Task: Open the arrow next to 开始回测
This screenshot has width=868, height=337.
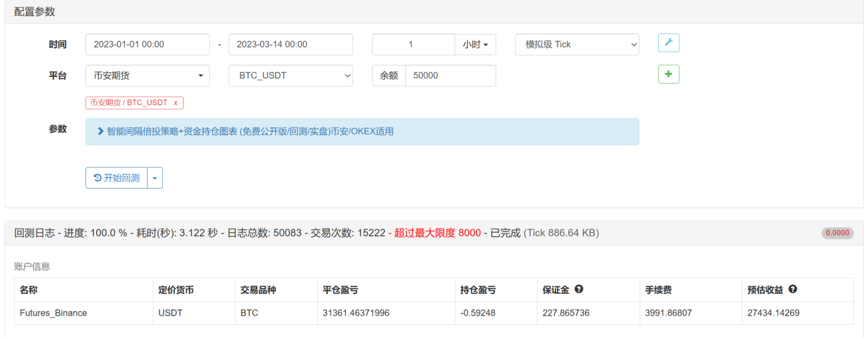Action: point(155,178)
